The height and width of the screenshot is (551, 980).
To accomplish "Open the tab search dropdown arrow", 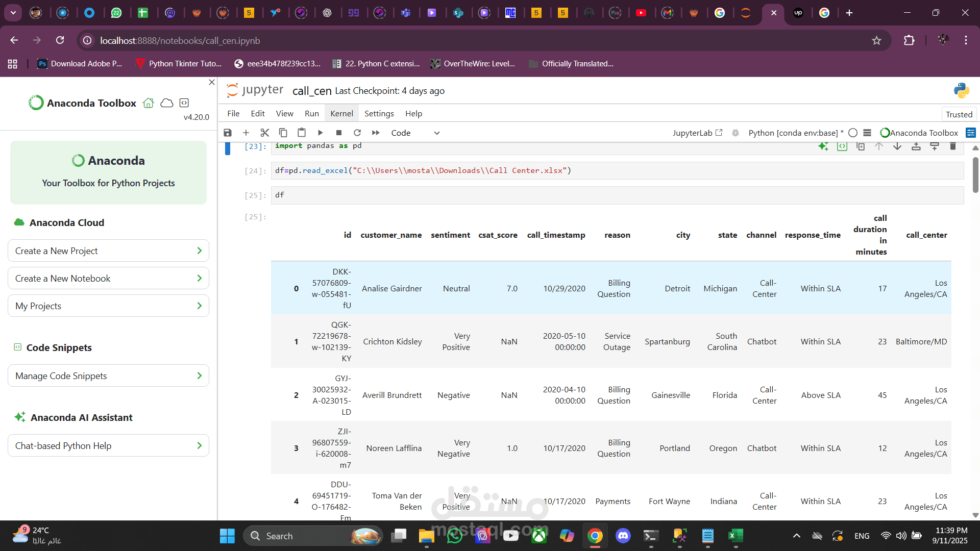I will point(13,13).
